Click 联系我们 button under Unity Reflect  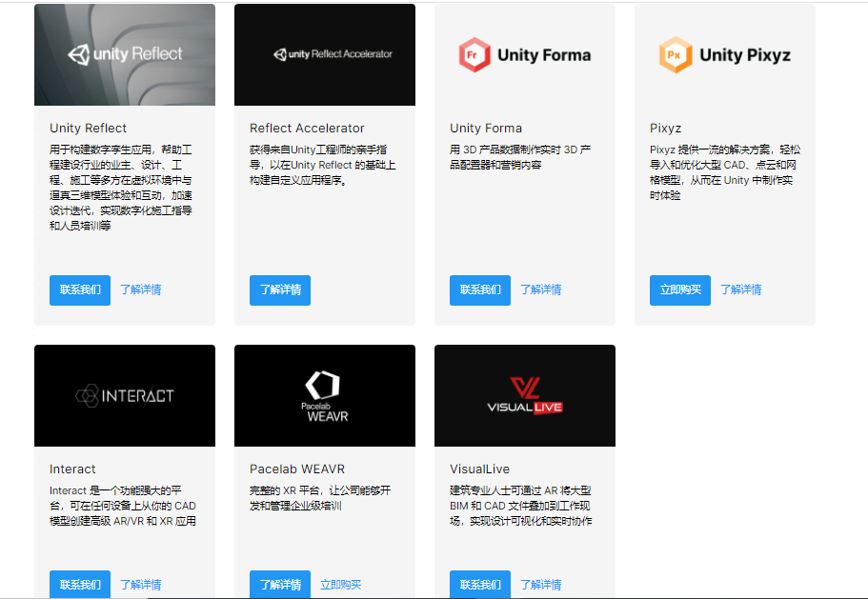[80, 290]
